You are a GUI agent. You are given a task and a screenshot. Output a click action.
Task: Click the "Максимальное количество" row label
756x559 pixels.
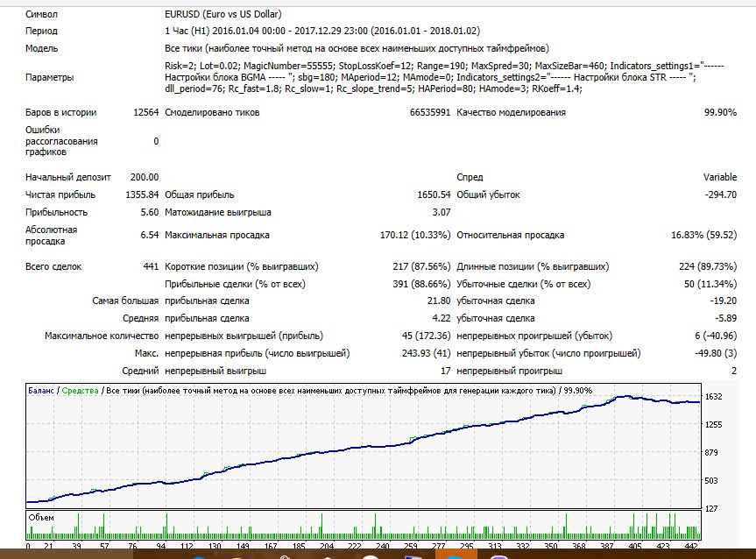pyautogui.click(x=102, y=336)
